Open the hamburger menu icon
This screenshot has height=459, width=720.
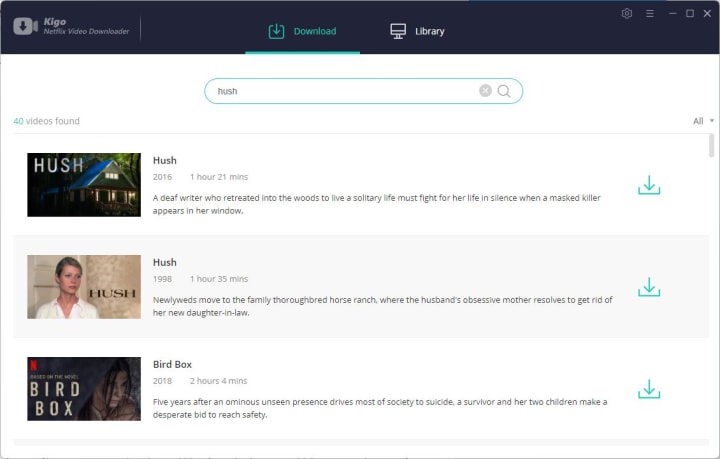(649, 14)
